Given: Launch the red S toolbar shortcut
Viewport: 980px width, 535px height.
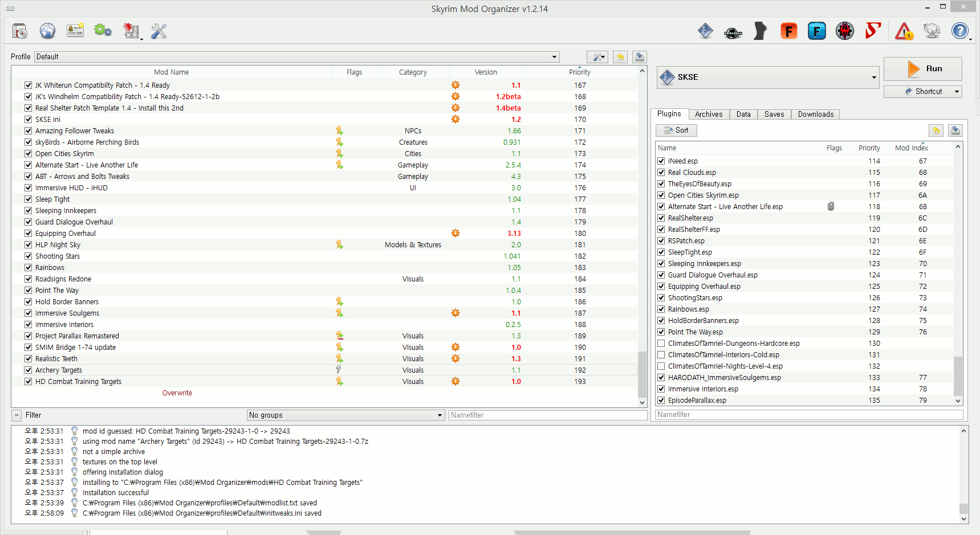Looking at the screenshot, I should 873,31.
